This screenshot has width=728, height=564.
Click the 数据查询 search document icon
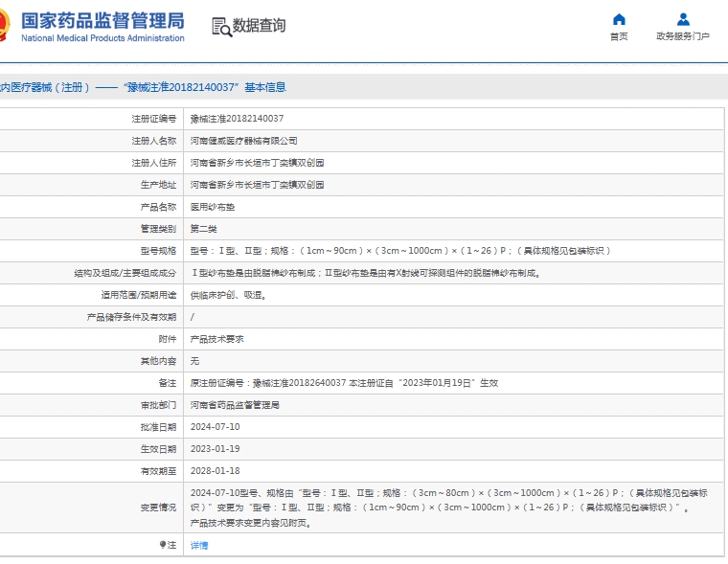(x=222, y=27)
